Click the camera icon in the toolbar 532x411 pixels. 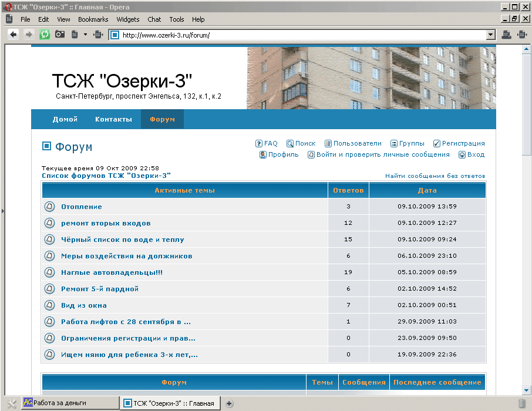point(60,34)
